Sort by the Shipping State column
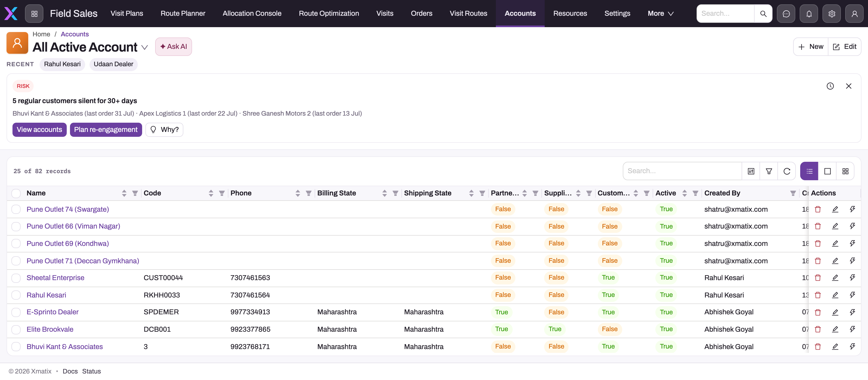 pyautogui.click(x=471, y=193)
